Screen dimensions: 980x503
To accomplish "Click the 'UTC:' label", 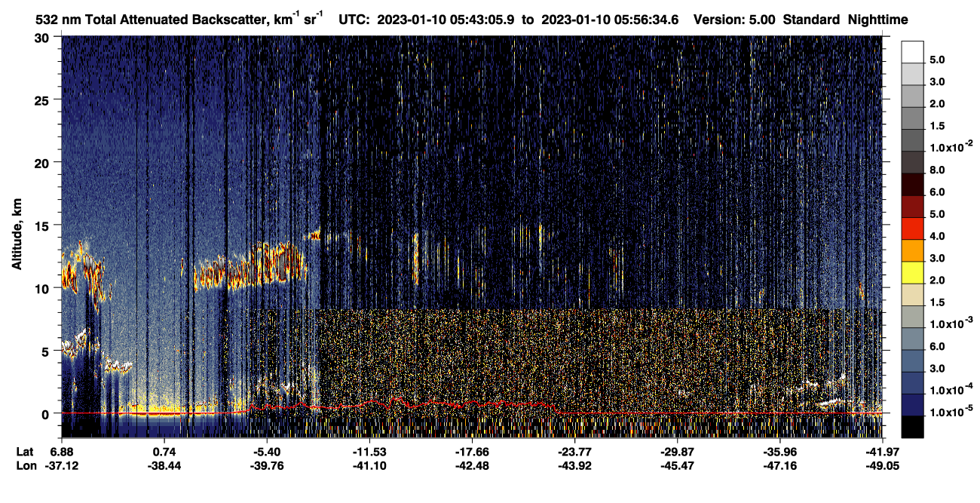I will [x=356, y=20].
